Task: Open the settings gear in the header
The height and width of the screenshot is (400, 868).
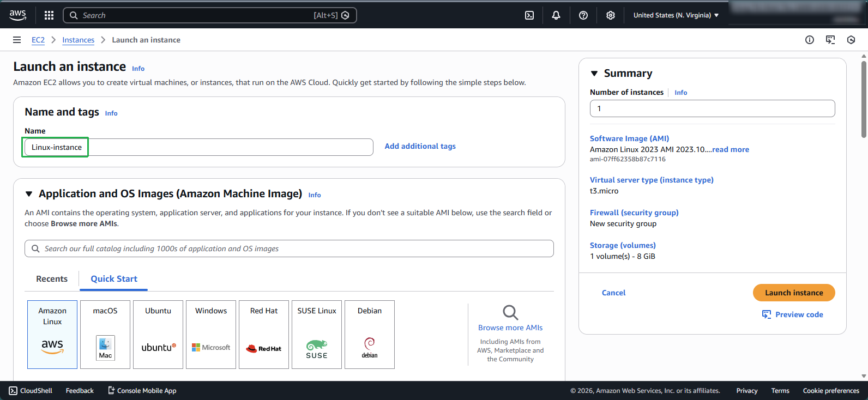Action: (x=610, y=15)
